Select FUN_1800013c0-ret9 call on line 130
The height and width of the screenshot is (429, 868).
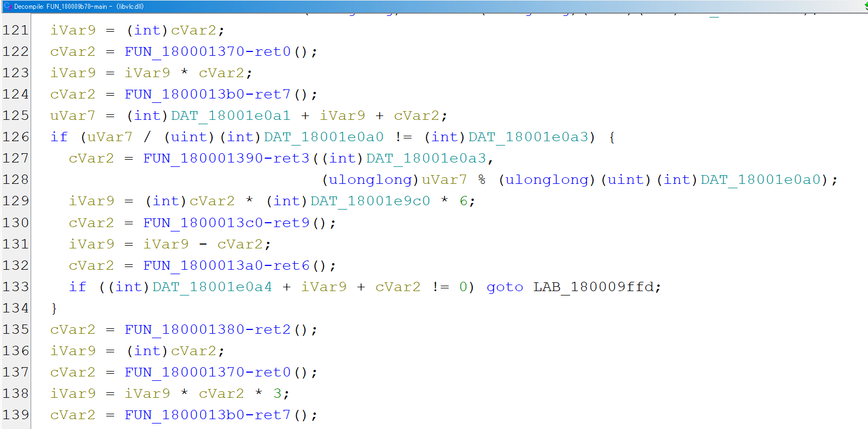tap(226, 223)
